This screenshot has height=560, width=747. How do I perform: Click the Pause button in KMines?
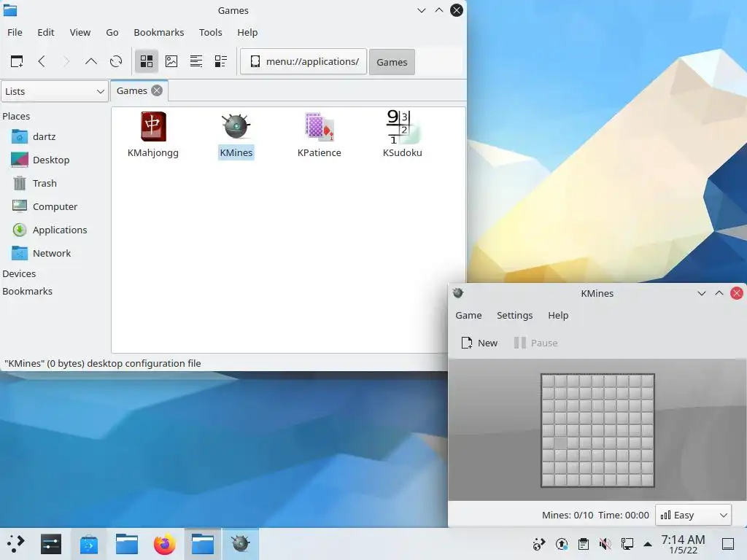coord(535,343)
